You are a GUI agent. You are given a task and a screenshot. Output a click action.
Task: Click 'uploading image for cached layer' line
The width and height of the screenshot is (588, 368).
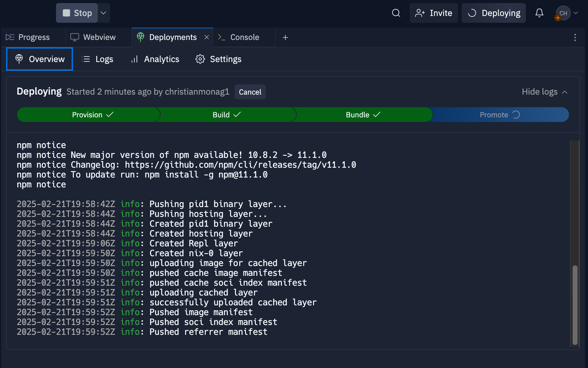[x=162, y=263]
